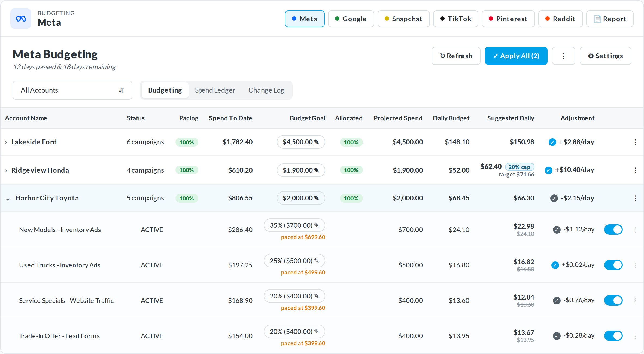Open Ridgeview Honda row kebab menu

[635, 170]
